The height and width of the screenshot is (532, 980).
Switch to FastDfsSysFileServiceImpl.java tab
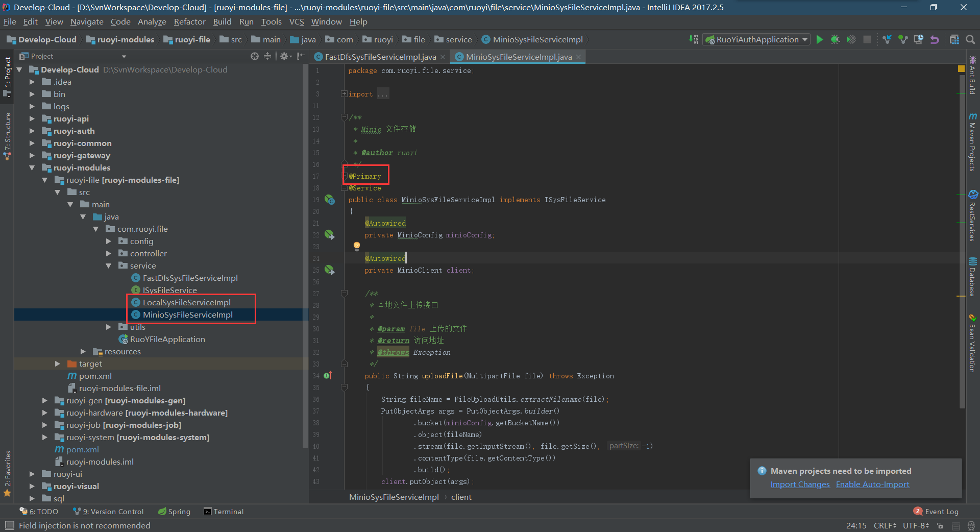380,57
